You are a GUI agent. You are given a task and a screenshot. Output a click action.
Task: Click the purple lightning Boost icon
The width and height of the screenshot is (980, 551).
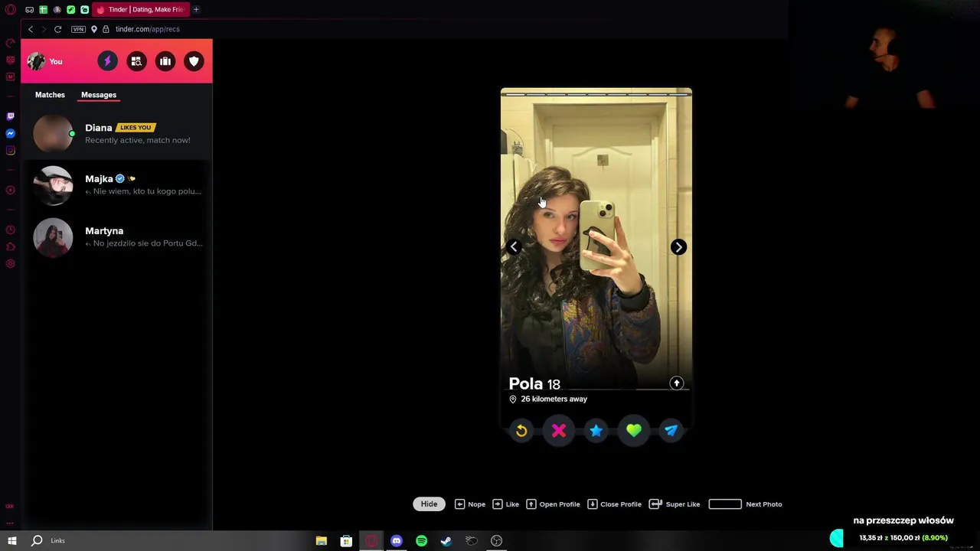coord(107,61)
